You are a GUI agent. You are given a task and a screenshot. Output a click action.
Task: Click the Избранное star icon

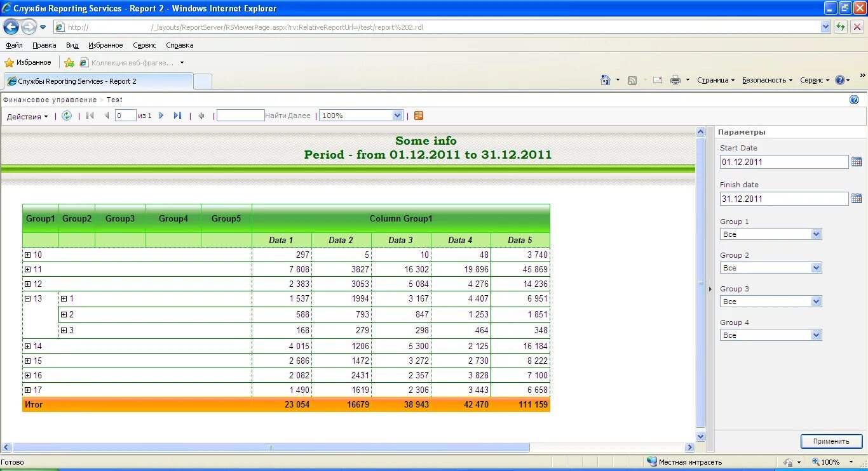tap(9, 63)
